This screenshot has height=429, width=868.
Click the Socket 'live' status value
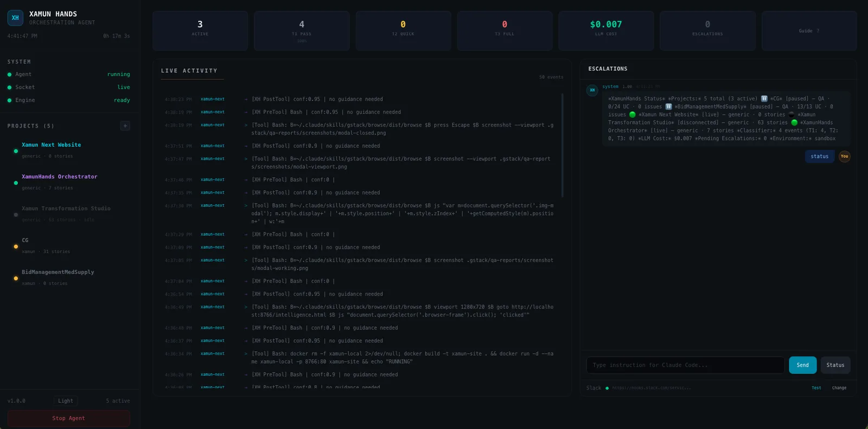(124, 87)
